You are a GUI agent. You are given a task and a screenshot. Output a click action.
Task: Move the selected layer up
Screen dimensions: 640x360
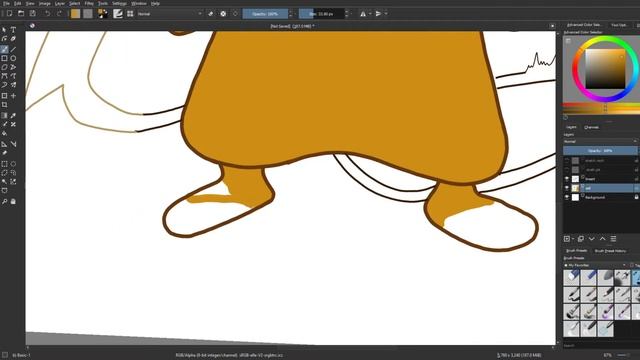tap(602, 239)
